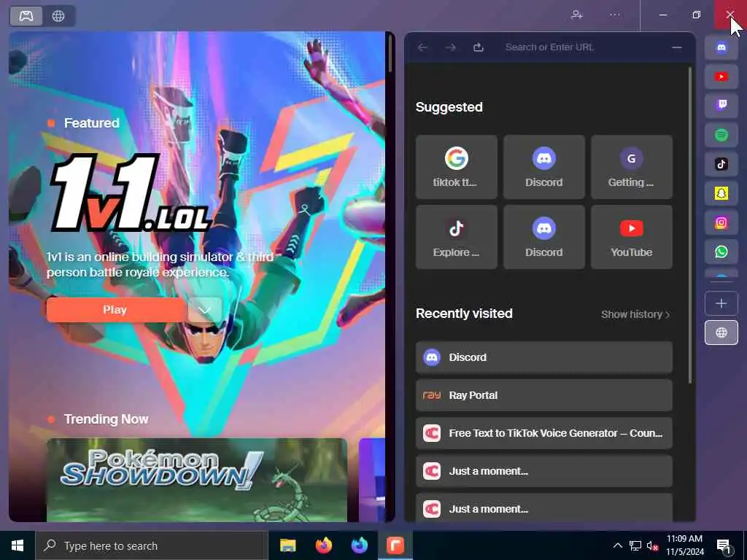
Task: Switch to the games controller tab
Action: [x=26, y=16]
